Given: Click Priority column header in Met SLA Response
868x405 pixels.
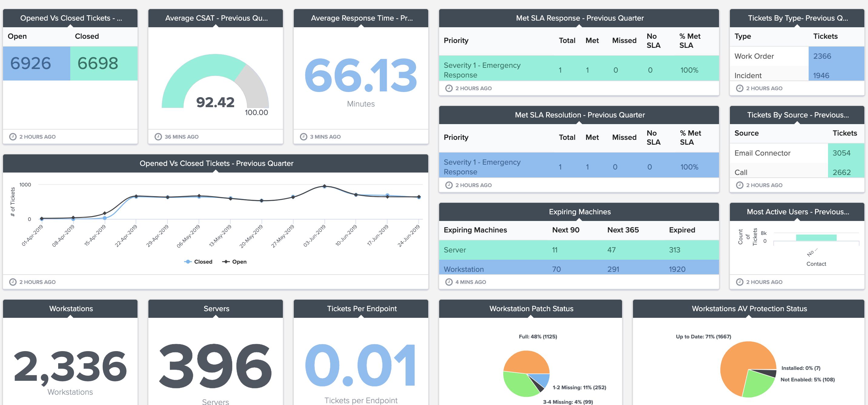Looking at the screenshot, I should click(x=456, y=41).
